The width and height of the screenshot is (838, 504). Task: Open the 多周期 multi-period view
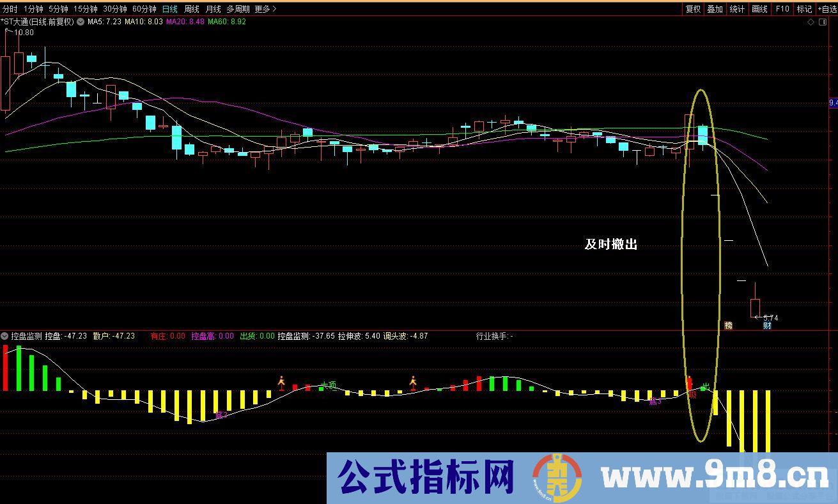click(x=238, y=9)
